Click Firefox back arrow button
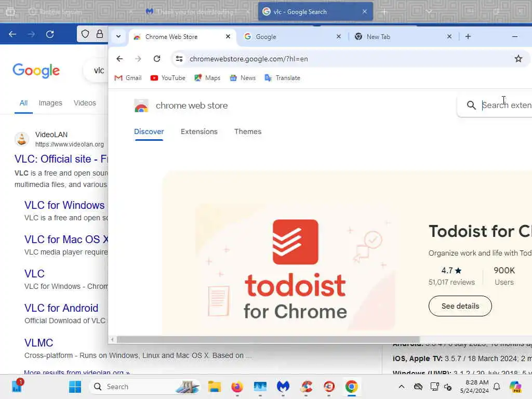 click(12, 34)
